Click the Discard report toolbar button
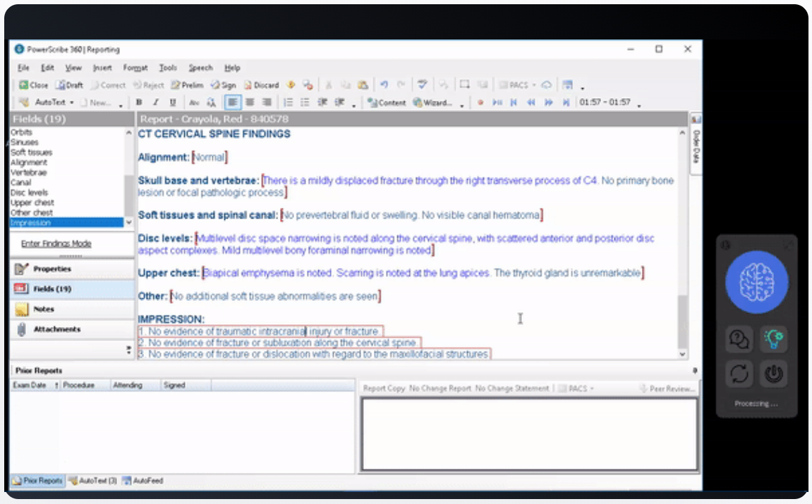This screenshot has width=812, height=504. click(261, 85)
